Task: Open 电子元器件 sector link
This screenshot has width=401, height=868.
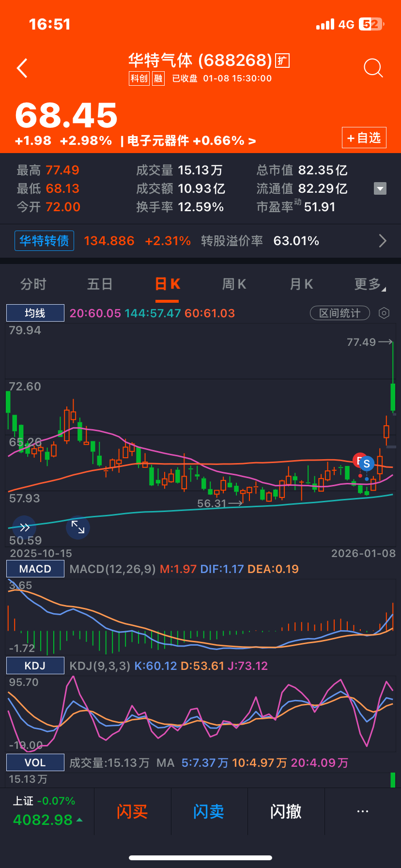Action: click(x=191, y=141)
